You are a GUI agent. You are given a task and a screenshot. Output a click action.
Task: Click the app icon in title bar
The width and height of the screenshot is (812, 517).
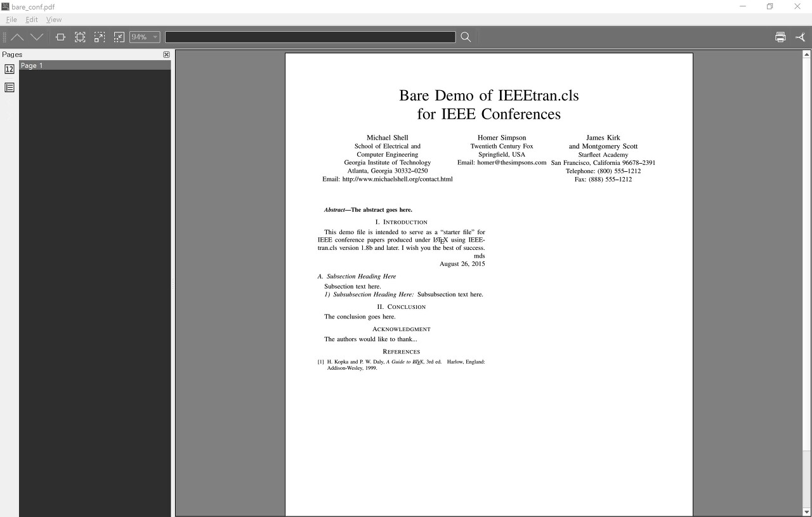(6, 6)
